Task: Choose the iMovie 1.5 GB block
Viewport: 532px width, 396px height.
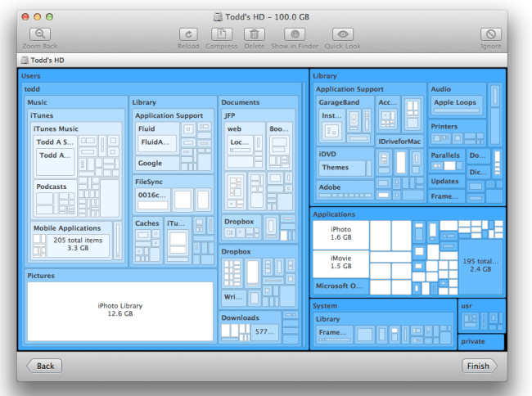Action: coord(340,265)
